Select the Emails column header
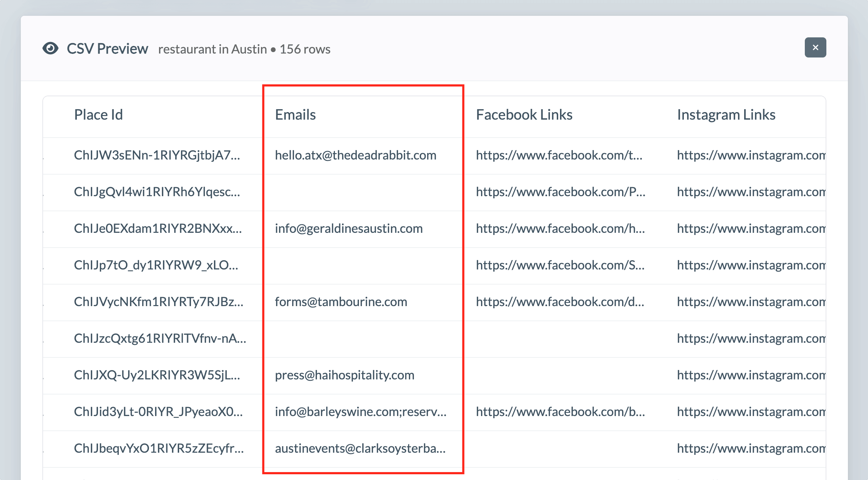The width and height of the screenshot is (868, 480). (x=295, y=115)
